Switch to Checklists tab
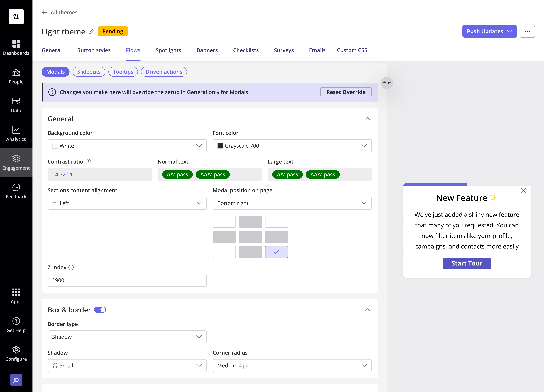 246,50
